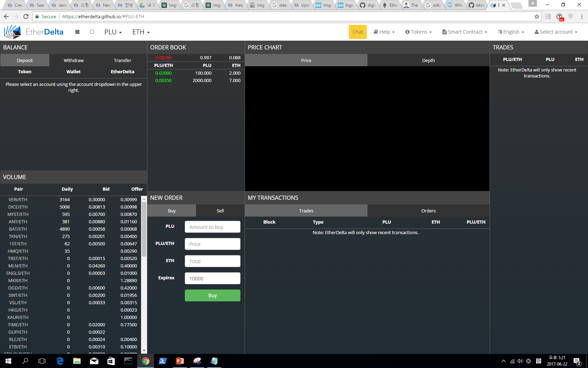Click the Volume list scrollbar down arrow
588x368 pixels.
[144, 350]
